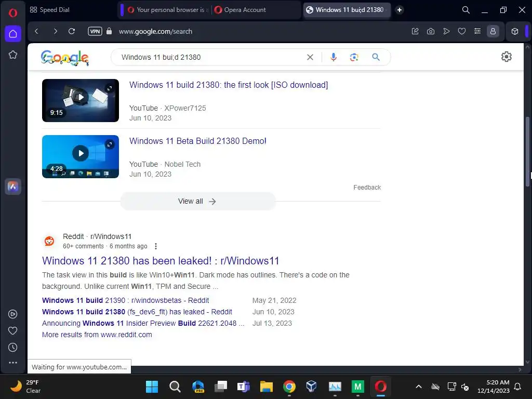The width and height of the screenshot is (532, 399).
Task: Open File Explorer from taskbar
Action: [x=267, y=387]
